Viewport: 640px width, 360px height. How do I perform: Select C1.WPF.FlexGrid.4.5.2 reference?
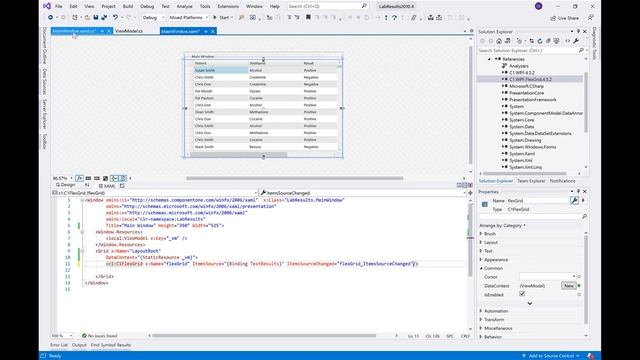530,79
